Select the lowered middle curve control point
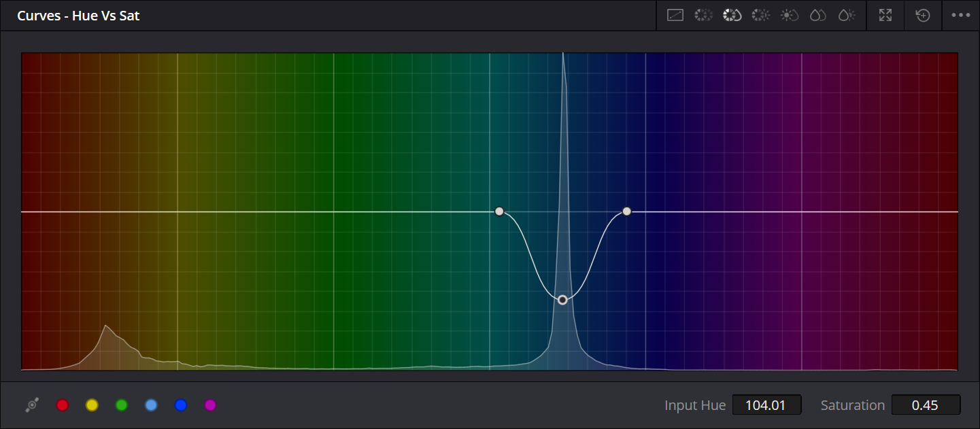This screenshot has width=980, height=429. (562, 300)
